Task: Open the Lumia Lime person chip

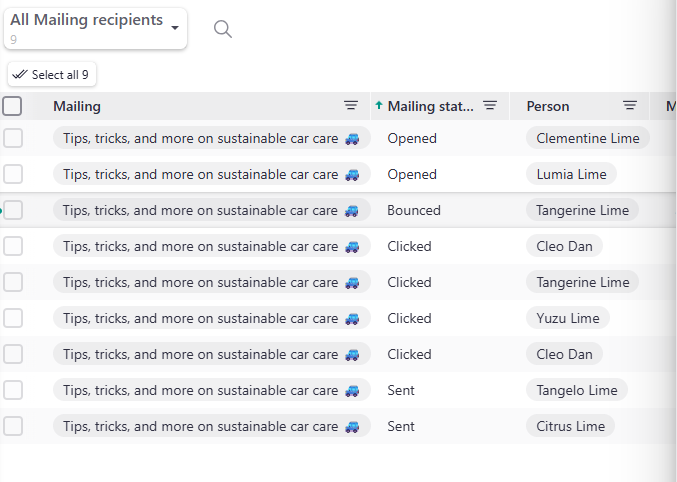Action: click(571, 174)
